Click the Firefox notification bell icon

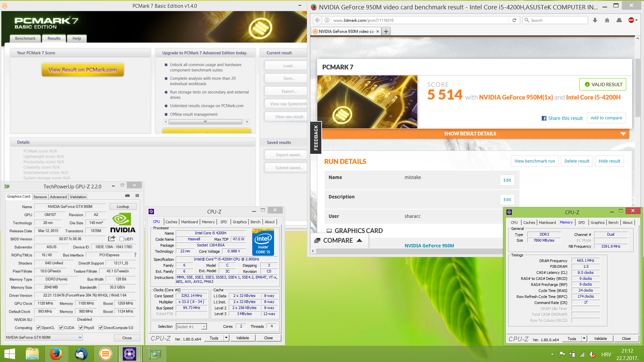tap(619, 20)
